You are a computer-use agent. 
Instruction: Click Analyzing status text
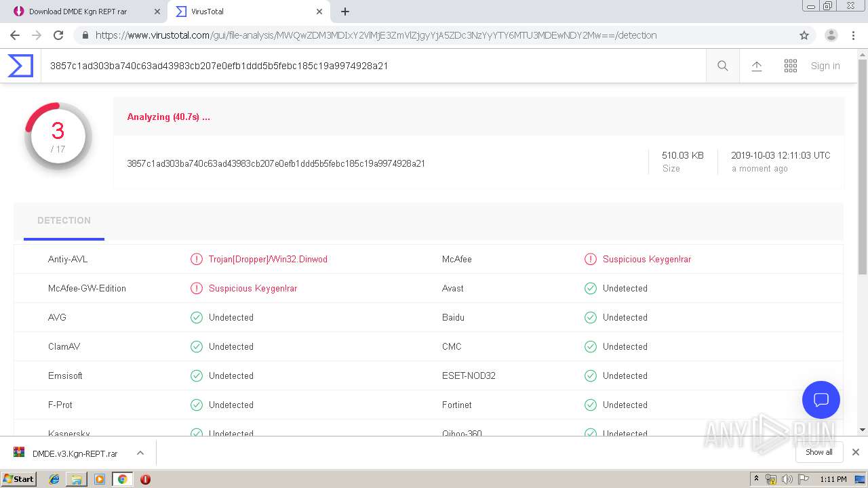click(x=169, y=117)
